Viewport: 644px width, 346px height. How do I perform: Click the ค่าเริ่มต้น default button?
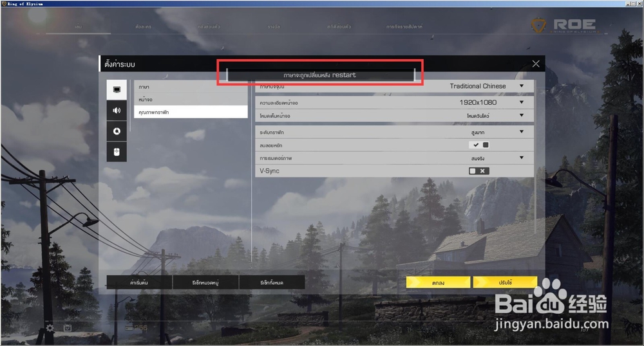click(x=139, y=282)
